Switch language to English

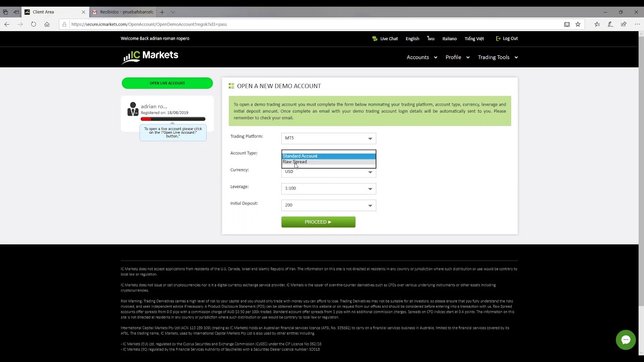click(x=412, y=39)
